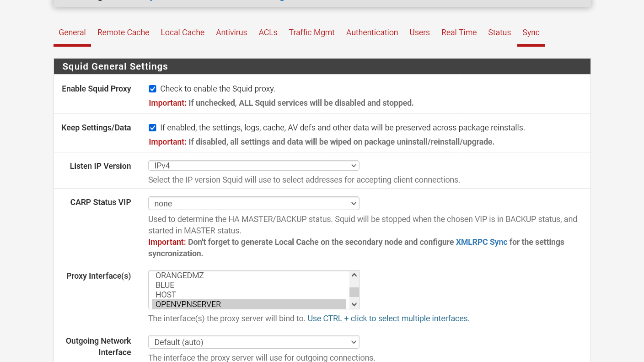Switch to the Remote Cache tab
This screenshot has width=644, height=362.
pyautogui.click(x=123, y=32)
